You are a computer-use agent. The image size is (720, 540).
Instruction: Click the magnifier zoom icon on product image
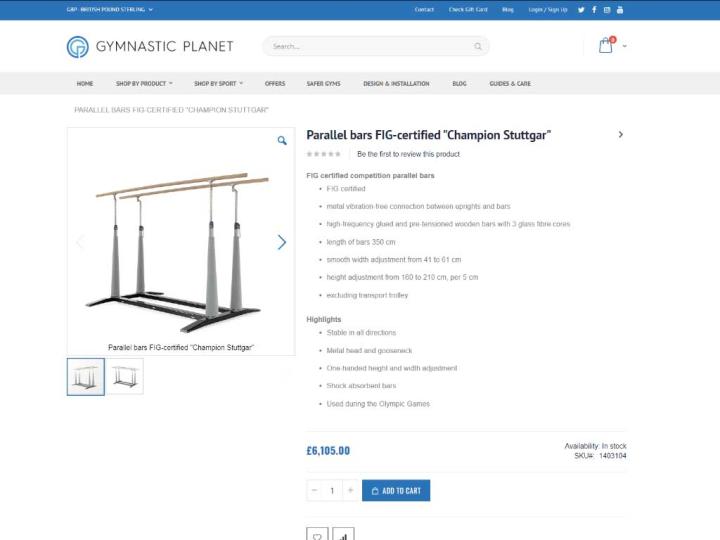coord(282,141)
